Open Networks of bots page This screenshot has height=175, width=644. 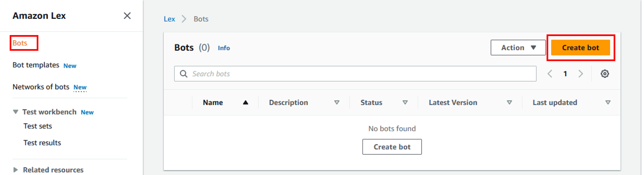[41, 87]
